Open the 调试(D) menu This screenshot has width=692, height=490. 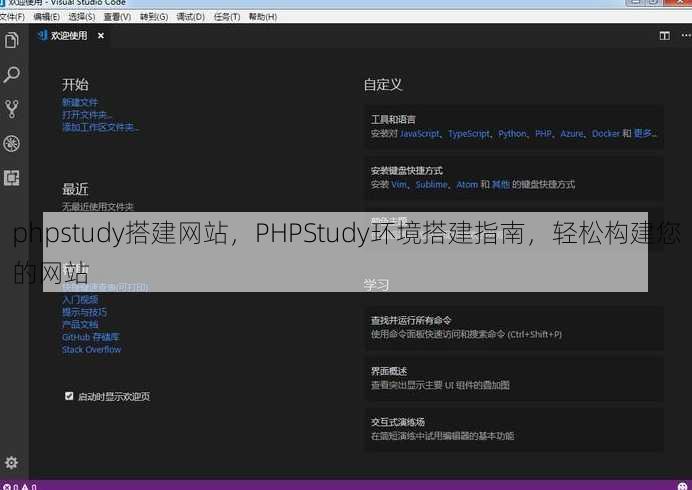pos(190,17)
